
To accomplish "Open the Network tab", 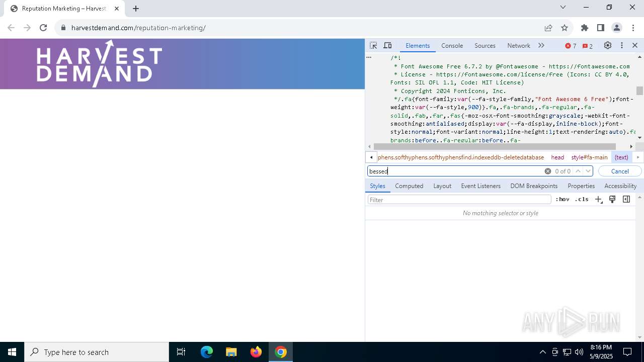I will coord(519,45).
